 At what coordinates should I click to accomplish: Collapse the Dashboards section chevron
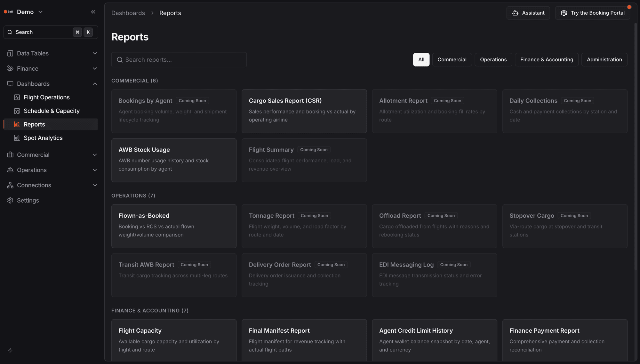point(95,84)
